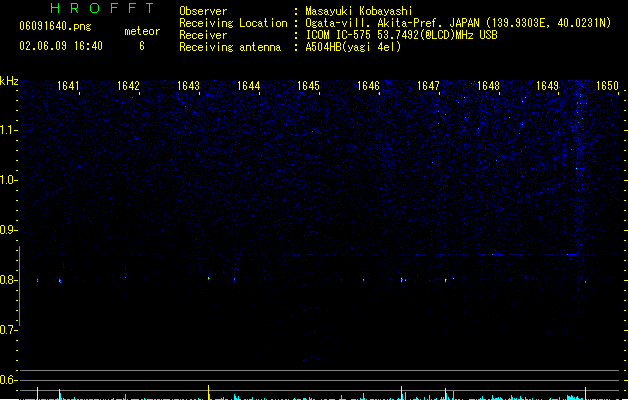Click the 0.7 kHz axis label
The image size is (629, 400).
pyautogui.click(x=8, y=330)
